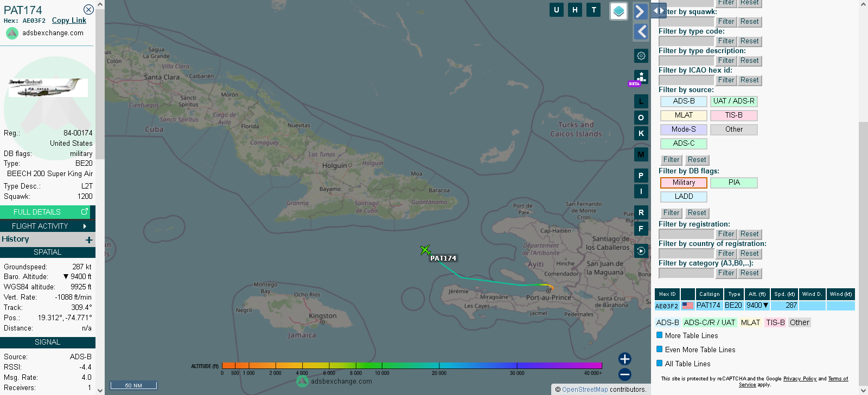868x395 pixels.
Task: Toggle the UAT / ADS-R source filter
Action: pos(733,101)
